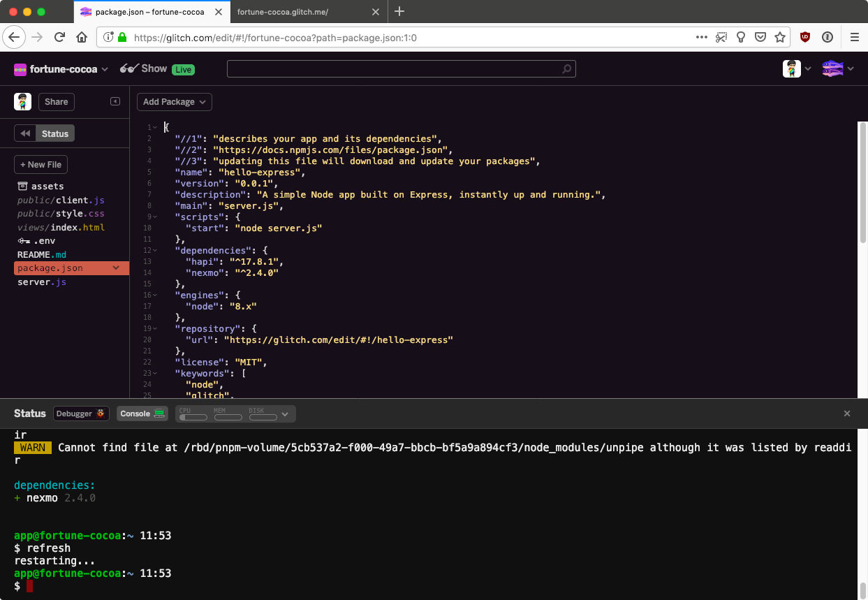
Task: Open page actions three-dot menu
Action: click(702, 37)
